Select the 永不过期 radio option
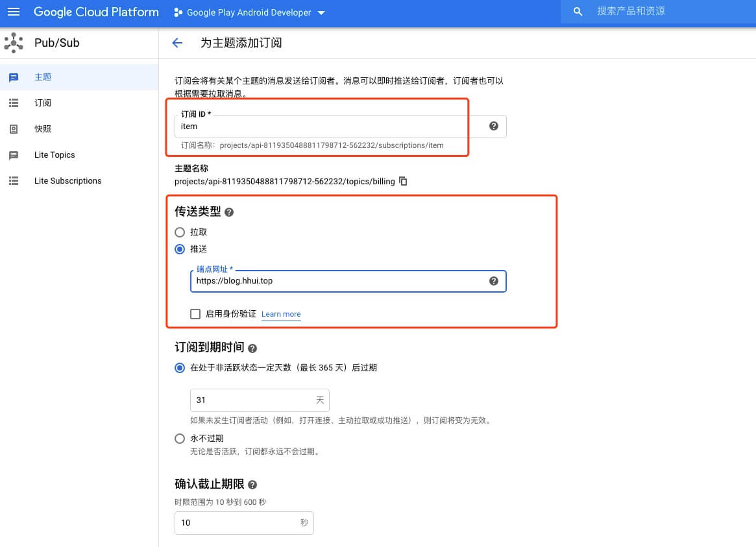This screenshot has width=756, height=547. point(180,439)
